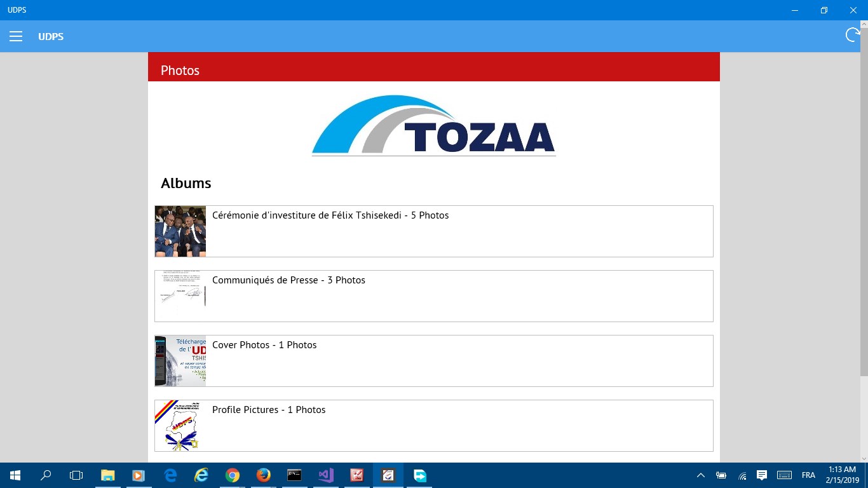Open File Explorer from taskbar
The height and width of the screenshot is (488, 868).
tap(108, 475)
